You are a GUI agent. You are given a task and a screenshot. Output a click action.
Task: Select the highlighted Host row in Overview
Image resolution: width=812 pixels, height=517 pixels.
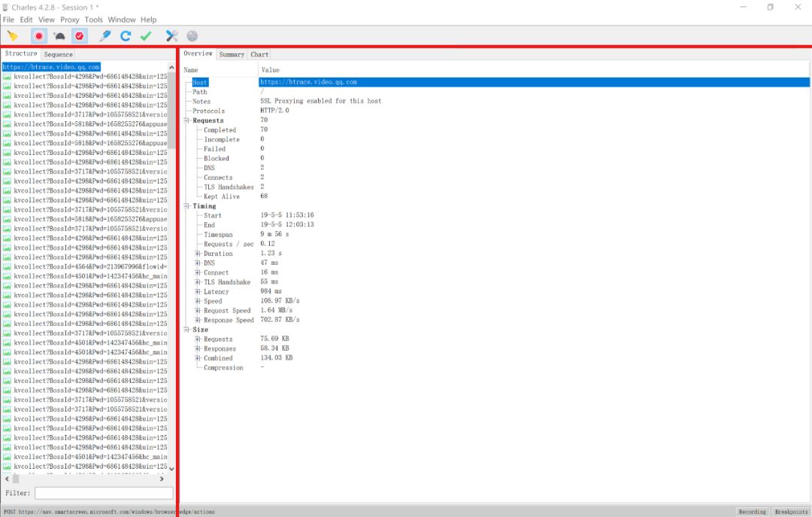pyautogui.click(x=496, y=82)
